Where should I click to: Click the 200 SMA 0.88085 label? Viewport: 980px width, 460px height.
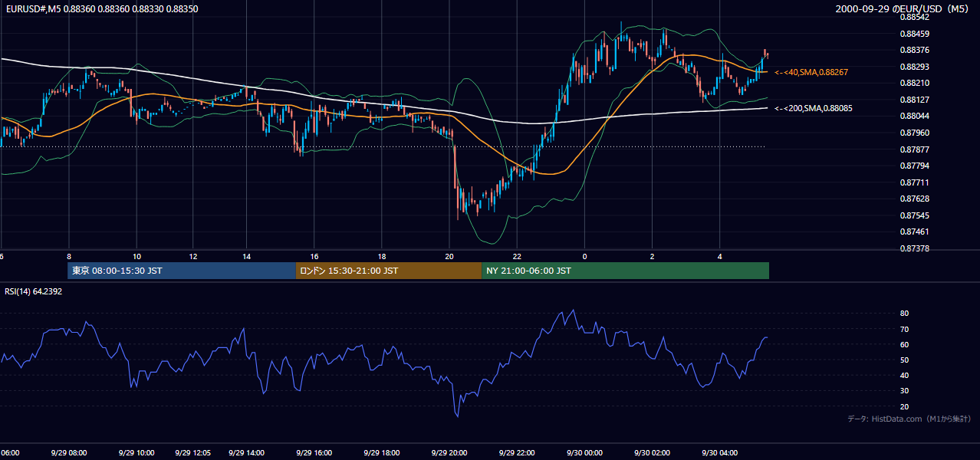point(814,108)
